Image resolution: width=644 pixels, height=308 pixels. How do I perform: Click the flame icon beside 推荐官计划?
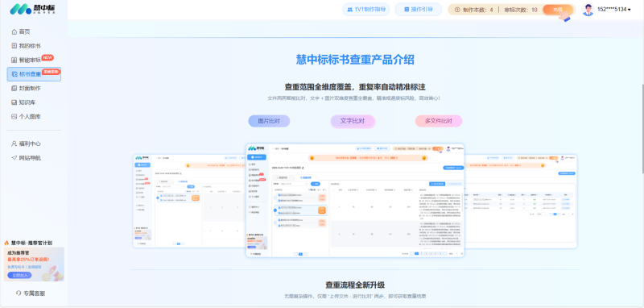[x=6, y=243]
